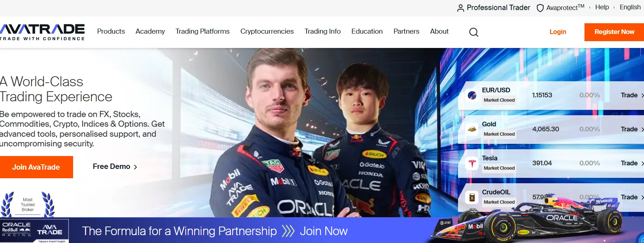The height and width of the screenshot is (243, 644).
Task: Expand the Products menu
Action: (x=111, y=31)
